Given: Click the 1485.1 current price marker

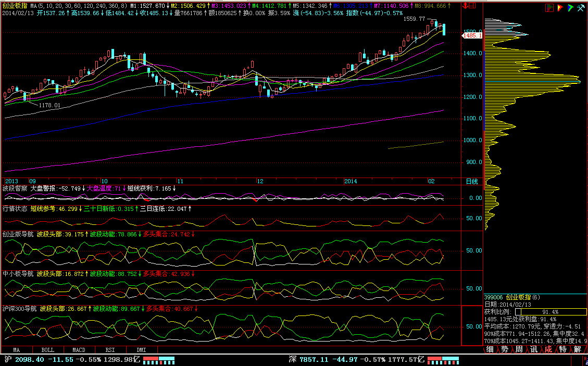Looking at the screenshot, I should [472, 35].
